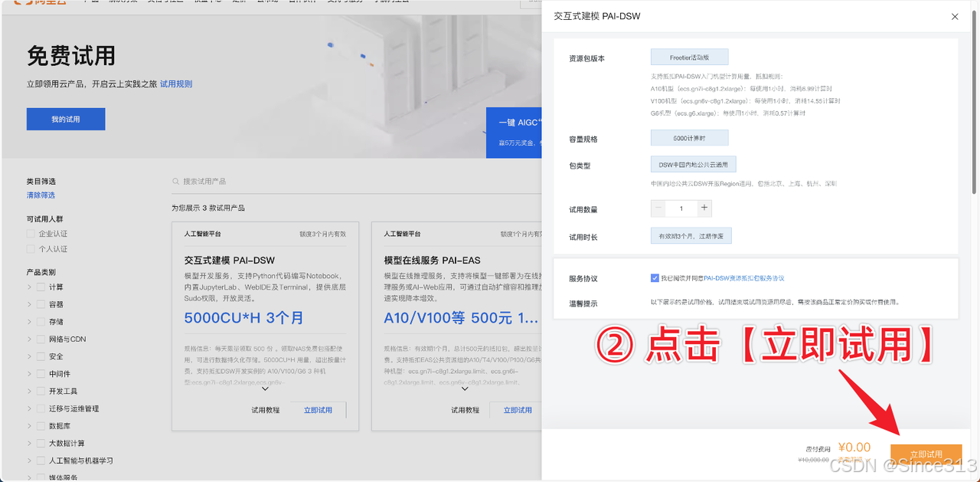The width and height of the screenshot is (980, 482).
Task: Expand the 大数据计算 category chevron
Action: [29, 443]
